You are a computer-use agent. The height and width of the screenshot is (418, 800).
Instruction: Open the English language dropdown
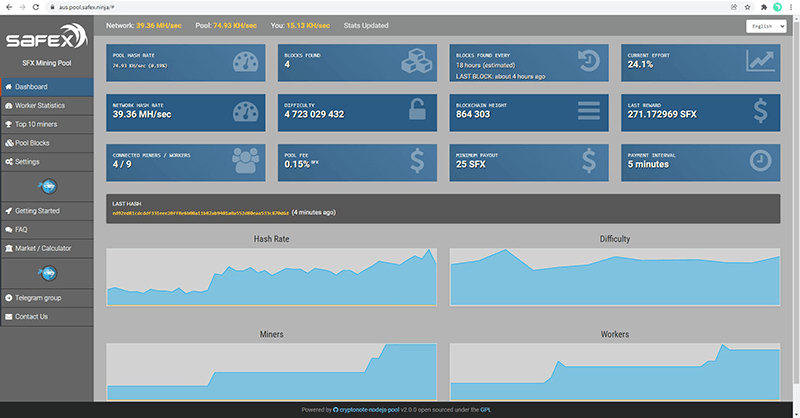766,26
